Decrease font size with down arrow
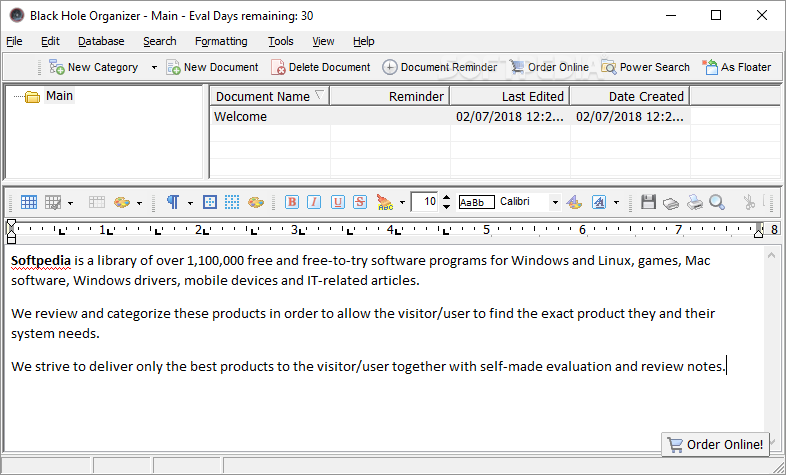The height and width of the screenshot is (475, 786). click(x=447, y=207)
